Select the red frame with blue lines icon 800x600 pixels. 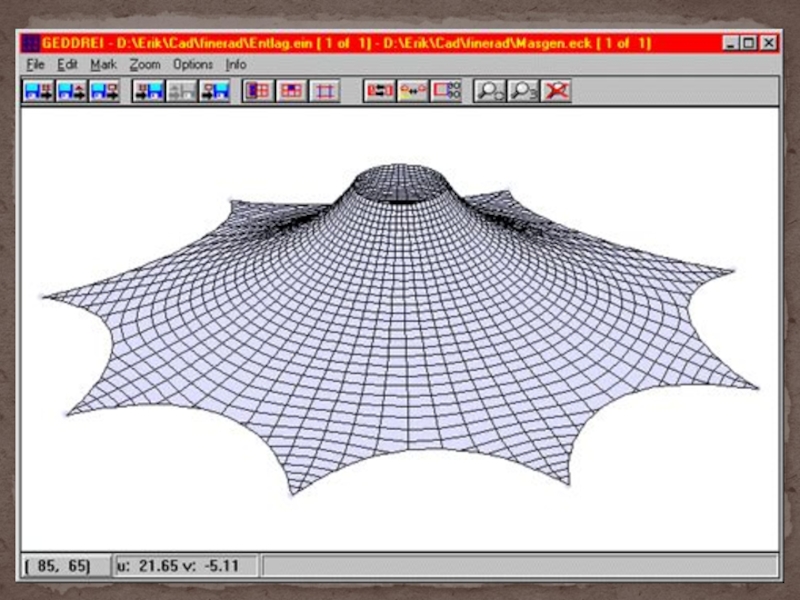324,91
